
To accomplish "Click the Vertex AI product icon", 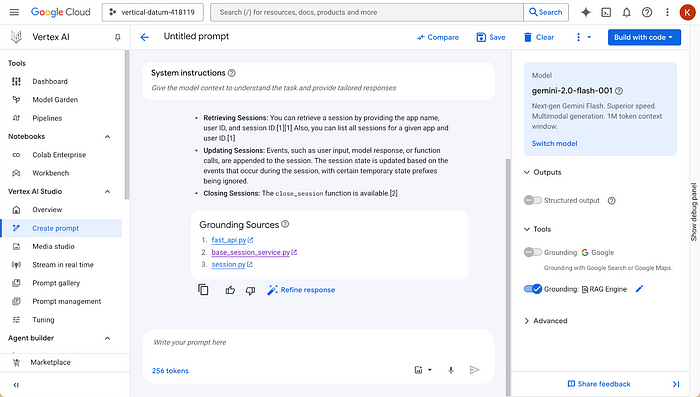I will pyautogui.click(x=16, y=37).
